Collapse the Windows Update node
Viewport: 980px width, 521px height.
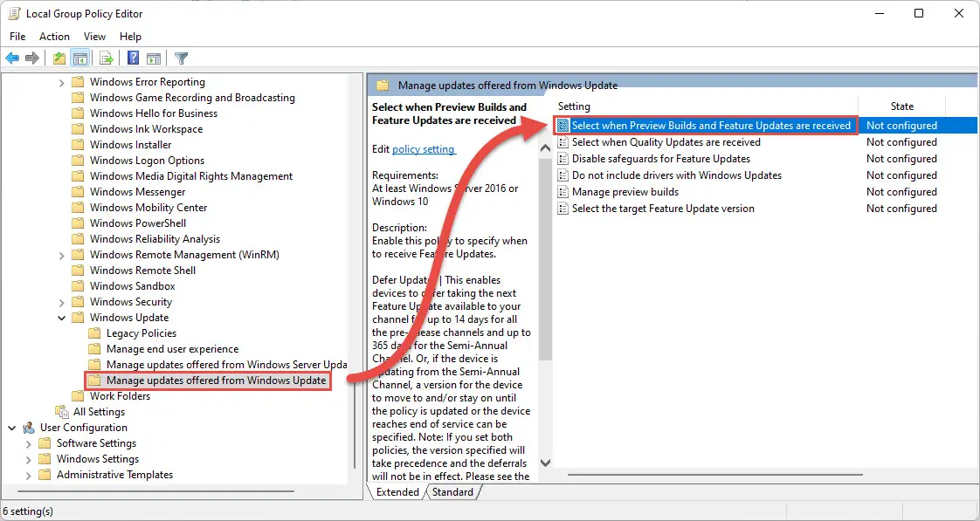[x=61, y=318]
